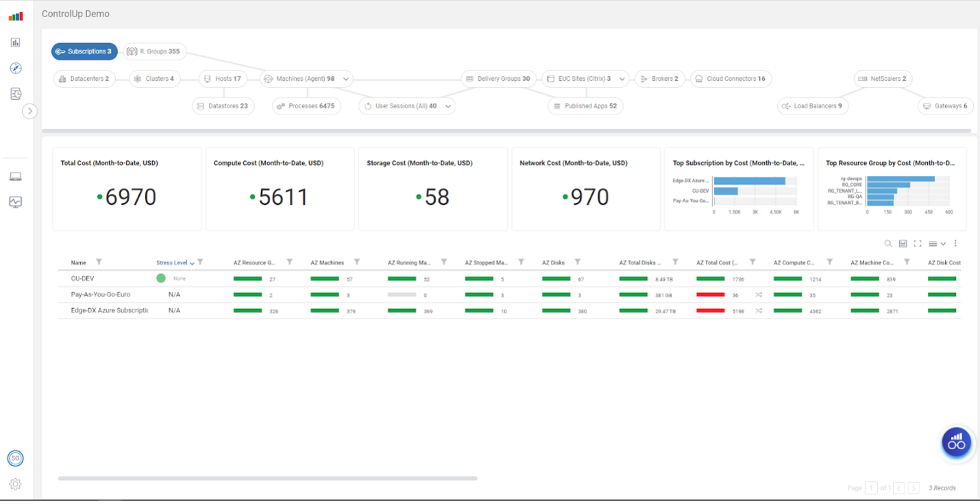Open the bar chart dashboard sidebar icon
Viewport: 980px width, 504px height.
coord(16,42)
